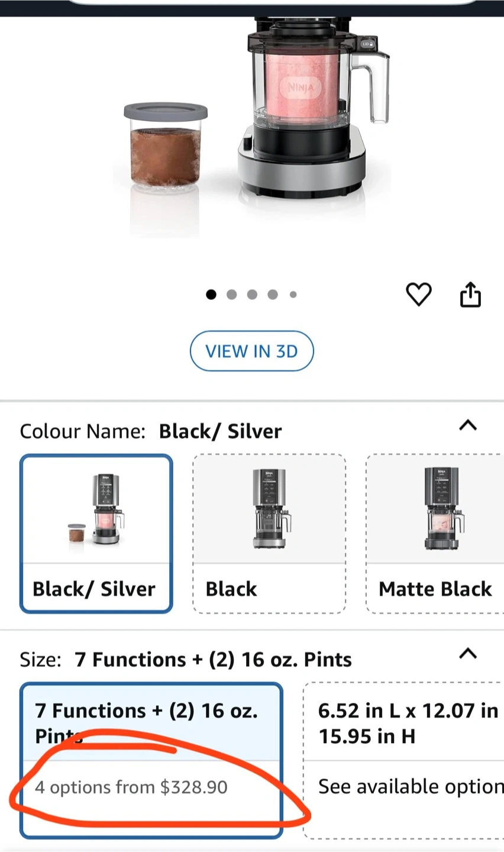Tap the heart wishlist icon
Screen dimensions: 504x852
[x=419, y=295]
